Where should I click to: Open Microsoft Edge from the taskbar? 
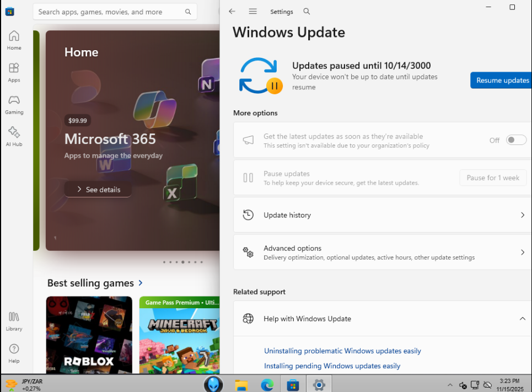[267, 384]
